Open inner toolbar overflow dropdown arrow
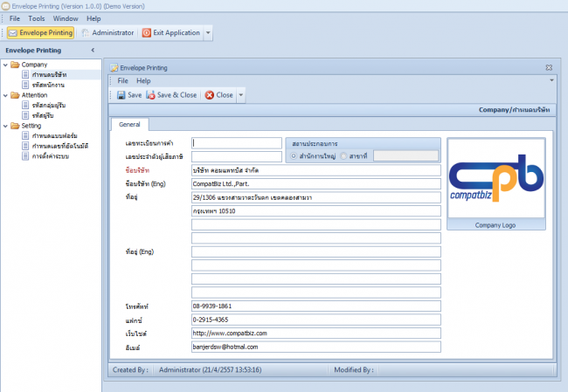Image resolution: width=568 pixels, height=392 pixels. click(241, 95)
